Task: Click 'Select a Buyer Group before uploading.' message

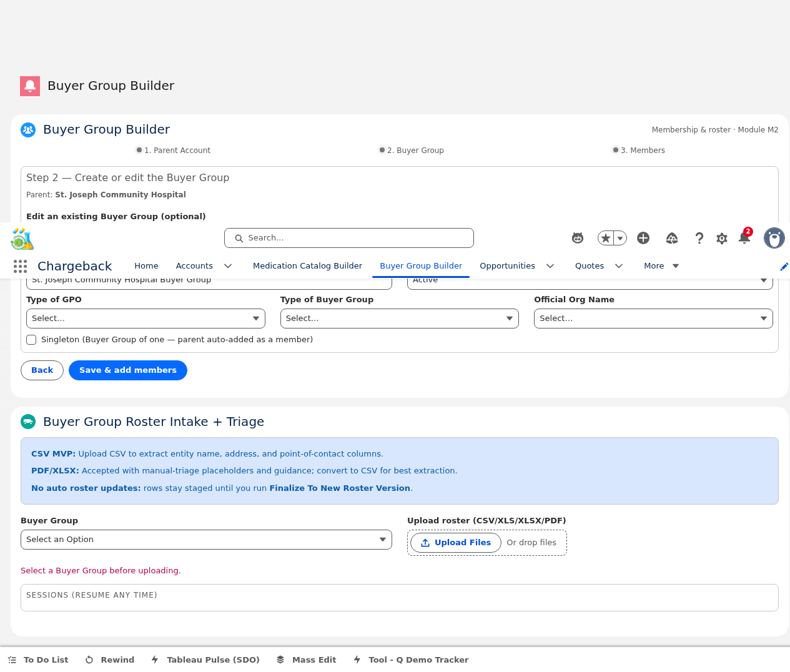Action: coord(101,571)
